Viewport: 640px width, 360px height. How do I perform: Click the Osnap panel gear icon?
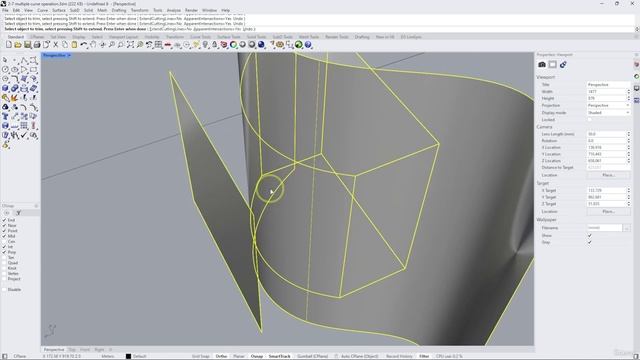click(x=7, y=213)
